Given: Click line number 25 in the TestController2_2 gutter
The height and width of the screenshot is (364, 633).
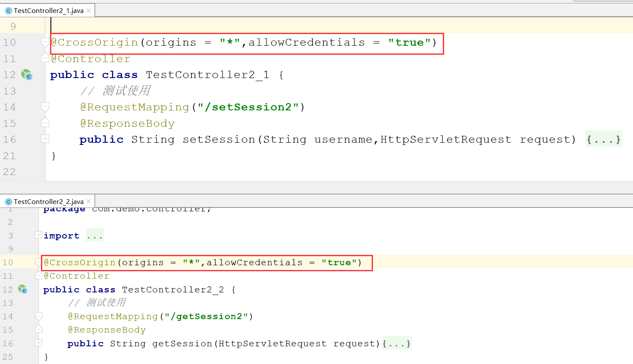Looking at the screenshot, I should coord(8,357).
